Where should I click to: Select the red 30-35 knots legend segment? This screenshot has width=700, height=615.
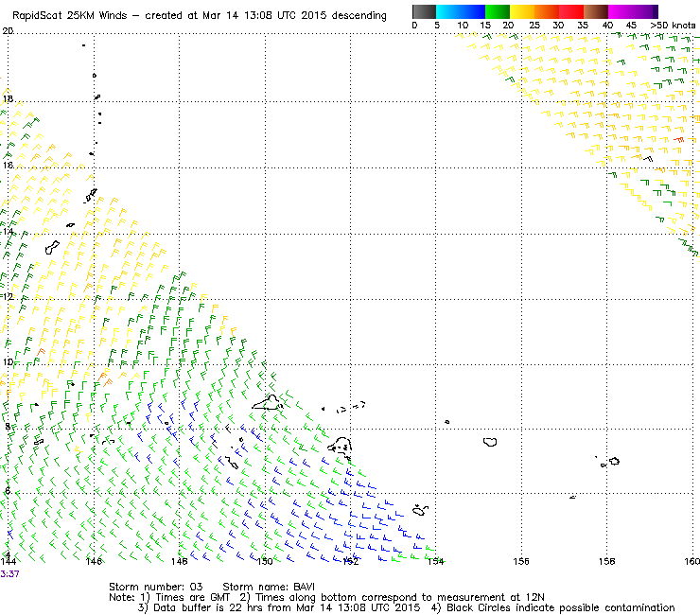pyautogui.click(x=571, y=11)
